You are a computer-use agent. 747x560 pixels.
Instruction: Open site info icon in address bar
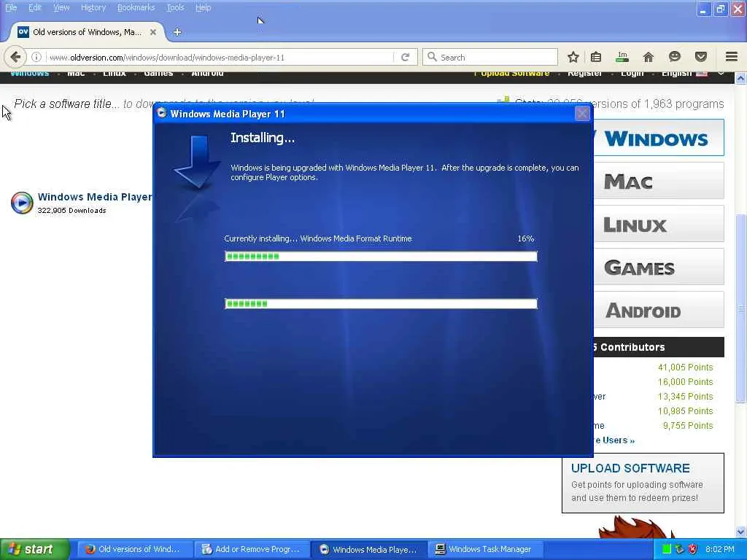coord(36,57)
